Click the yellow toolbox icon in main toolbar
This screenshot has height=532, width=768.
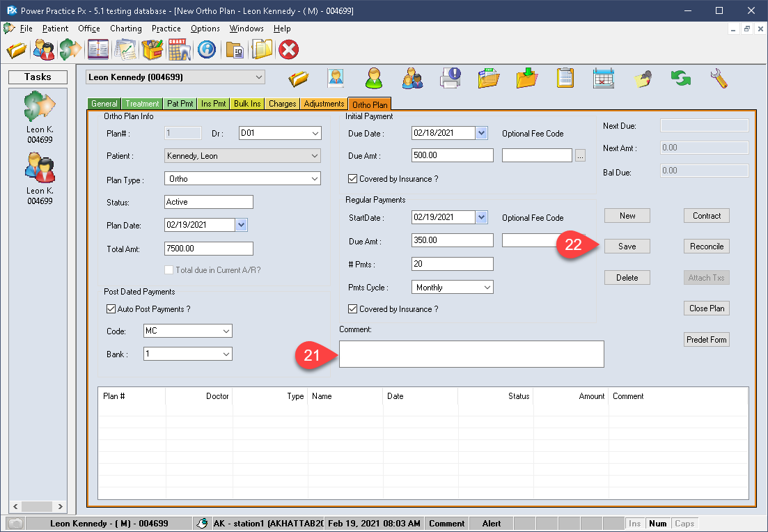click(152, 49)
